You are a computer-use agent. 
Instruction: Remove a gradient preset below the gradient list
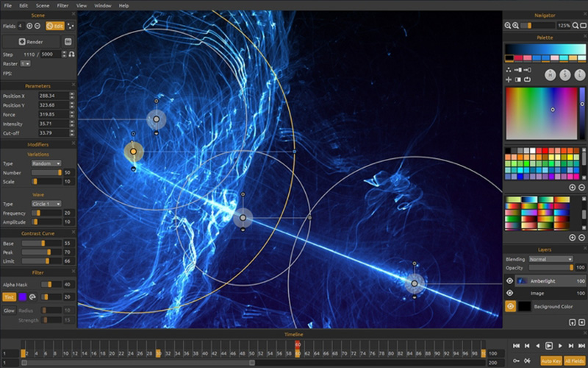(581, 237)
